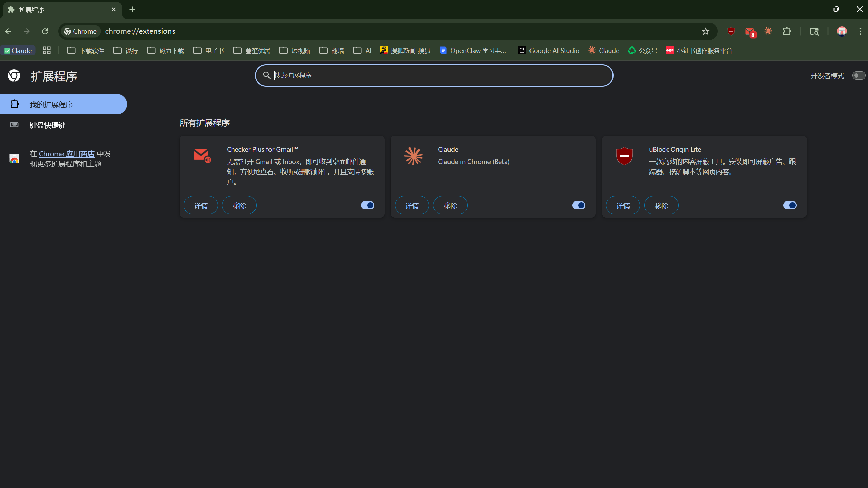Open 详情 for Checker Plus for Gmail
This screenshot has width=868, height=488.
201,205
